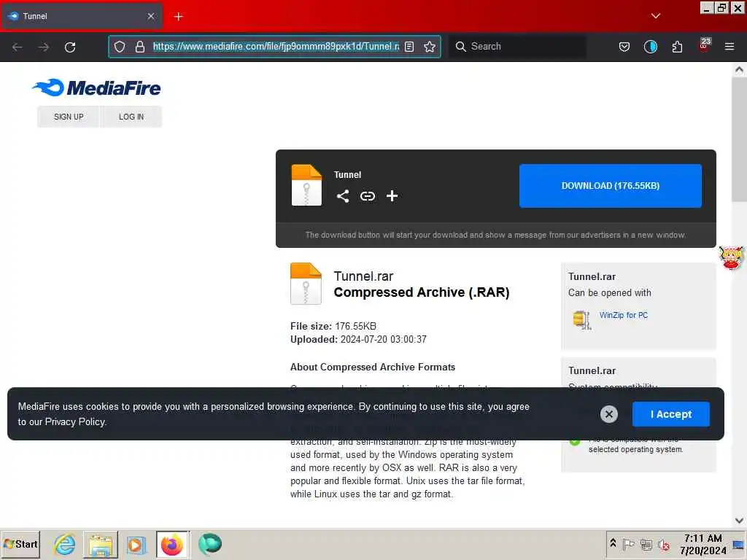The width and height of the screenshot is (747, 560).
Task: Click the scrollbar up arrow
Action: point(739,69)
